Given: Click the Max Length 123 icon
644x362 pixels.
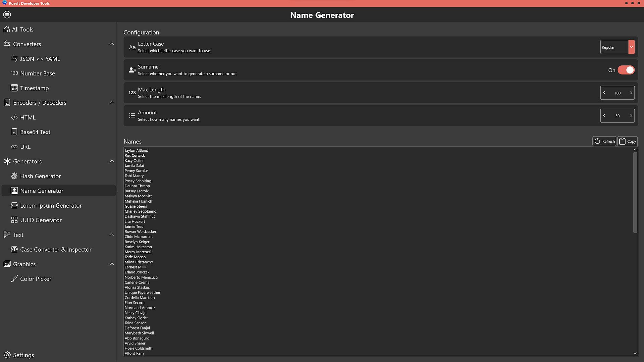Looking at the screenshot, I should 132,93.
